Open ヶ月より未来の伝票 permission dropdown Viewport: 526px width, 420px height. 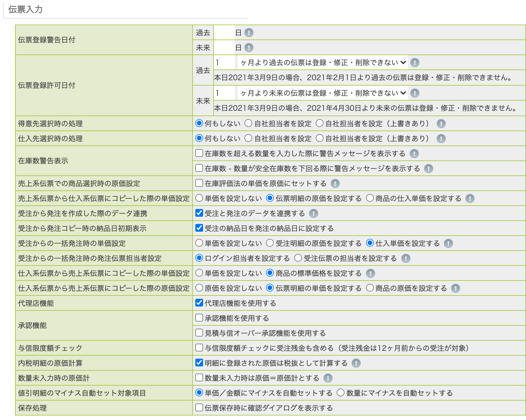pos(323,93)
